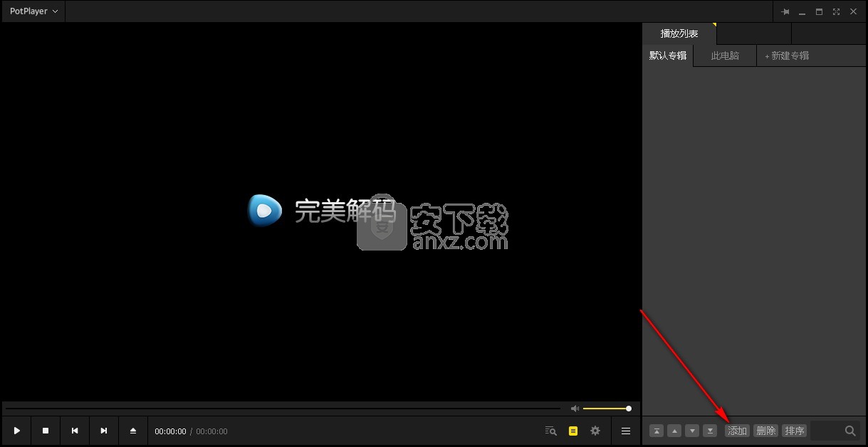Click the magnifier search icon in playlist
This screenshot has height=447, width=868.
pos(850,431)
